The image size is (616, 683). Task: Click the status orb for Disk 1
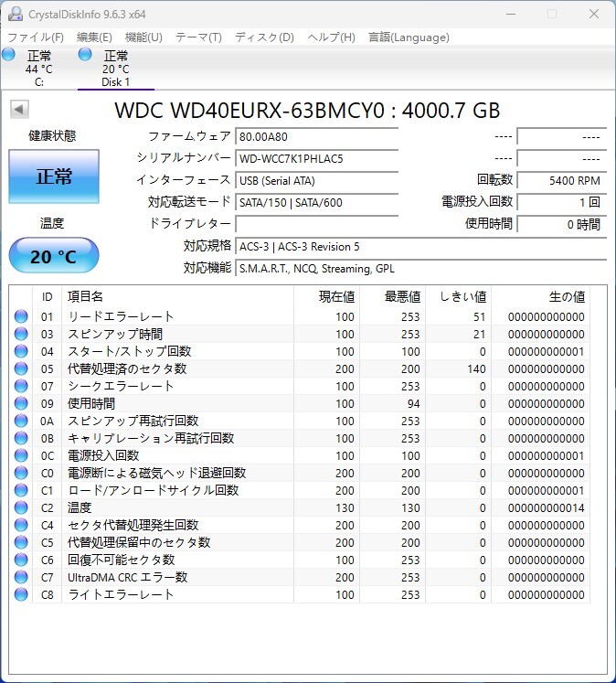pos(85,55)
